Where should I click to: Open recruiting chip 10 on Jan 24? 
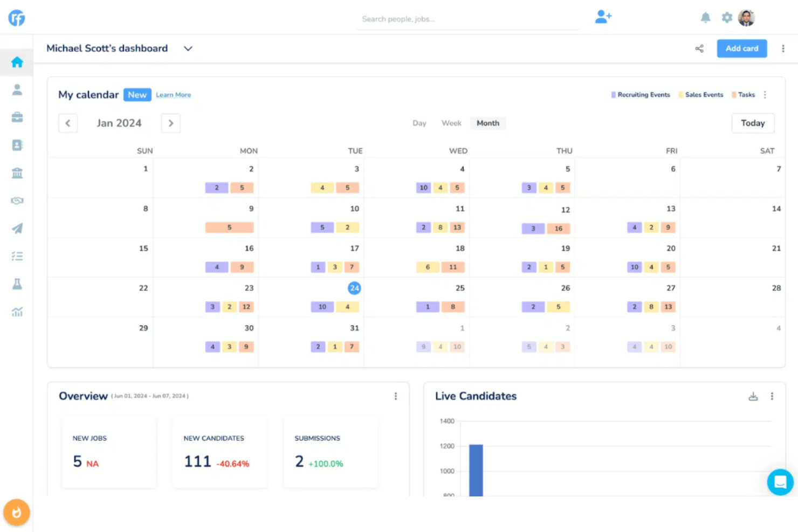322,307
